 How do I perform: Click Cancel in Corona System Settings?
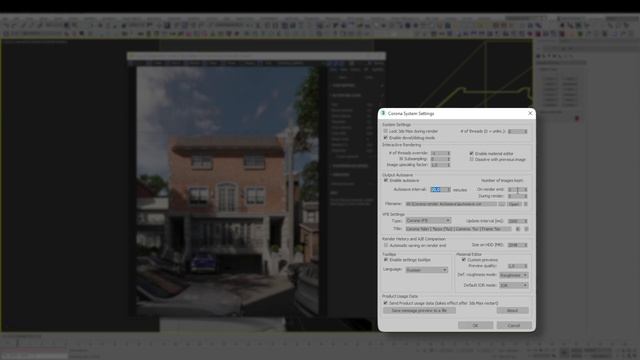click(x=514, y=325)
